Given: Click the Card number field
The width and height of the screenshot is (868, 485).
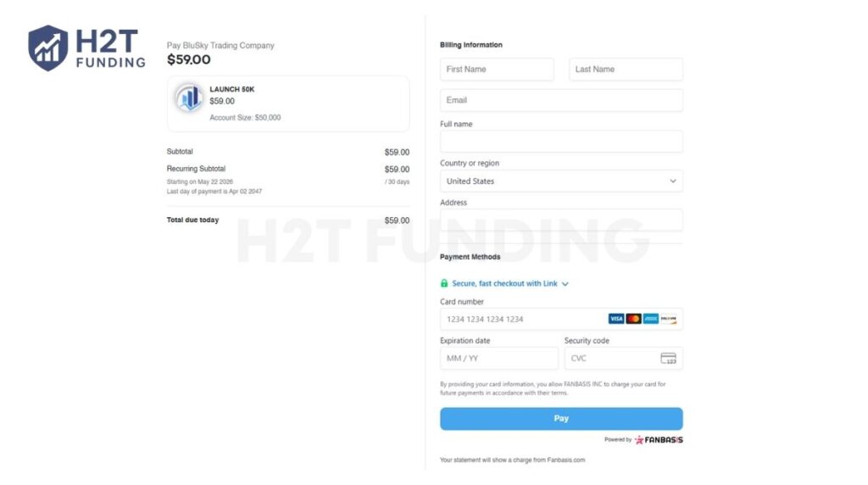Looking at the screenshot, I should 561,319.
